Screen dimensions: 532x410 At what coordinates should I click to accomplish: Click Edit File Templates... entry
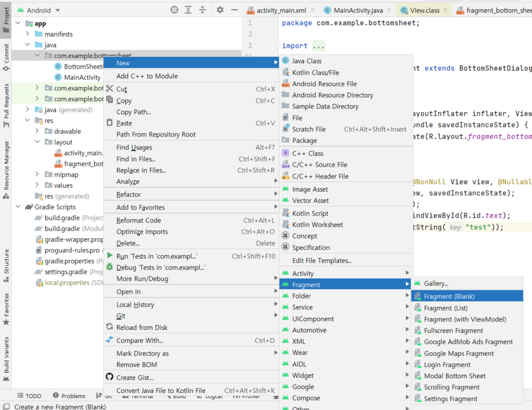click(x=346, y=261)
